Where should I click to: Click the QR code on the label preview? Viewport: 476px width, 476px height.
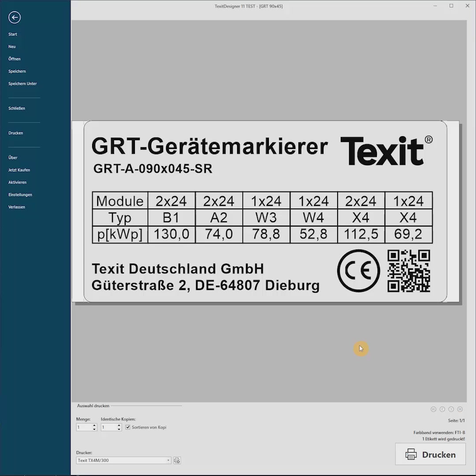(x=409, y=271)
